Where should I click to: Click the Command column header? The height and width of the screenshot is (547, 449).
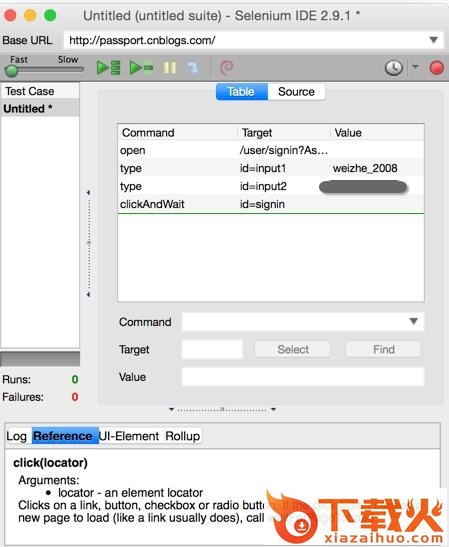pyautogui.click(x=178, y=133)
